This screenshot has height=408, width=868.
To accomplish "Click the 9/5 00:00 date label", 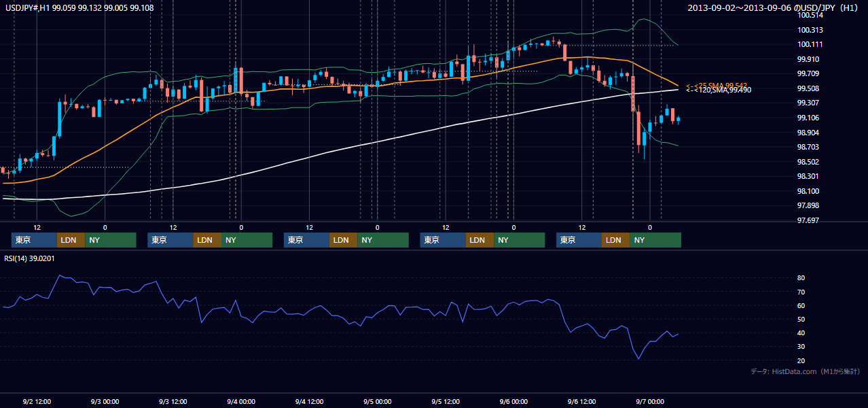I will click(x=377, y=401).
